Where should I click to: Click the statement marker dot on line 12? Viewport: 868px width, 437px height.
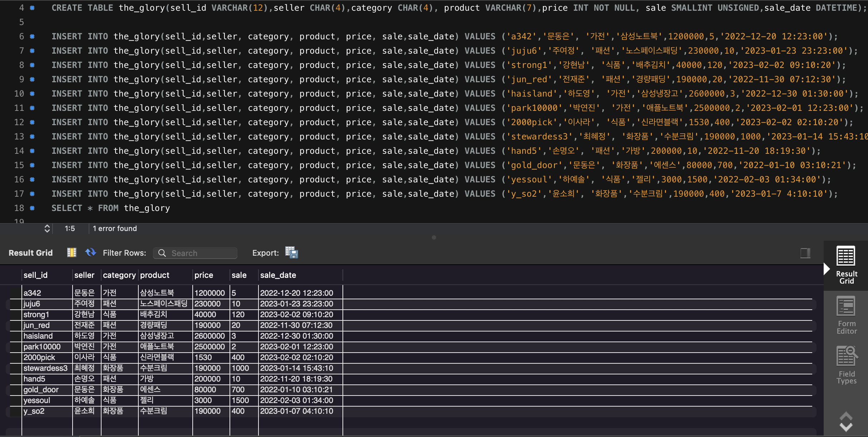point(32,122)
